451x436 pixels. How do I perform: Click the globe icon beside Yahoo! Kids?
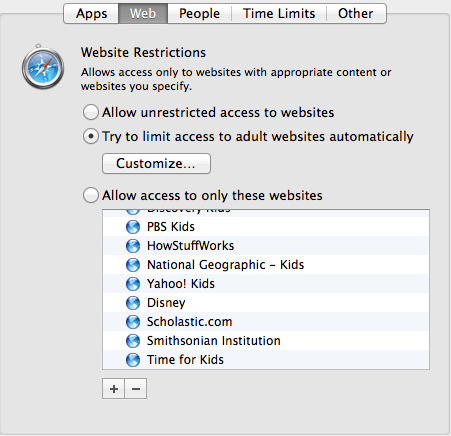pyautogui.click(x=133, y=284)
